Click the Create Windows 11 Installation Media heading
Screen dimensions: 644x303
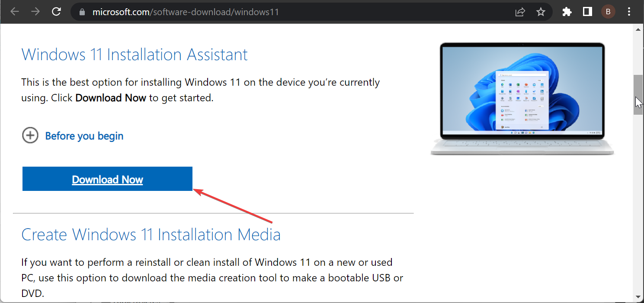click(151, 235)
